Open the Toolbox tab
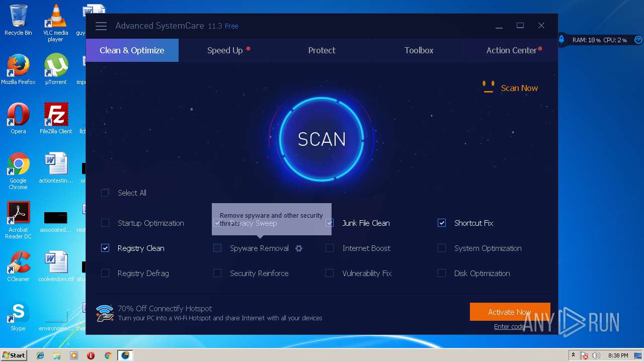Viewport: 644px width, 362px height. [x=419, y=50]
